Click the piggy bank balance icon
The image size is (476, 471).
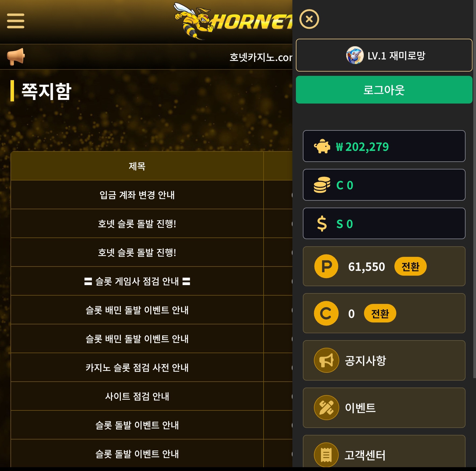pos(322,146)
